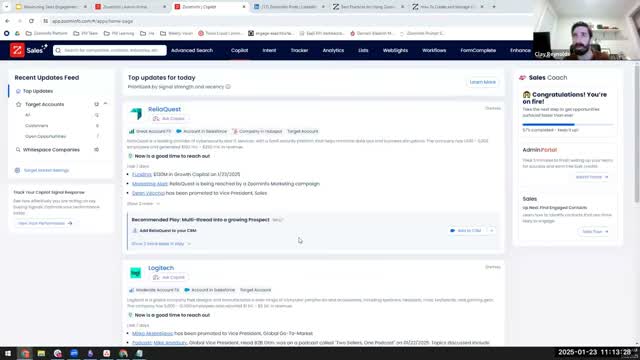The image size is (640, 360).
Task: Select Open Opportunities under Target Accounts
Action: [x=45, y=136]
